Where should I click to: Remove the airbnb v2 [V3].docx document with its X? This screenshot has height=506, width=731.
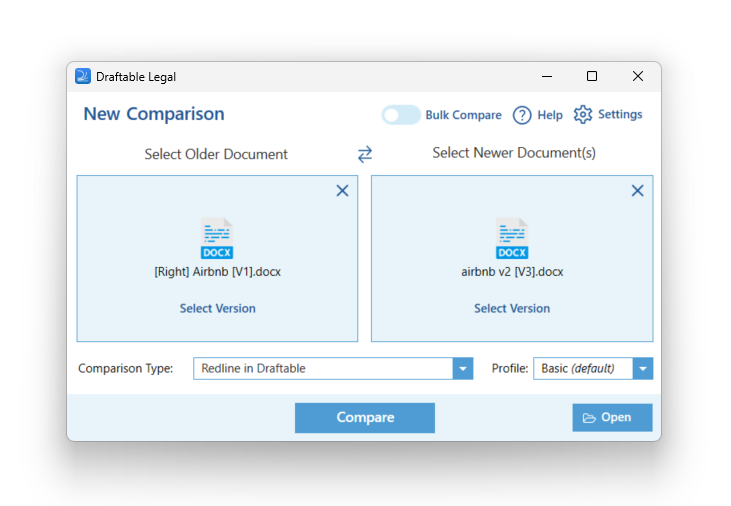(x=637, y=190)
